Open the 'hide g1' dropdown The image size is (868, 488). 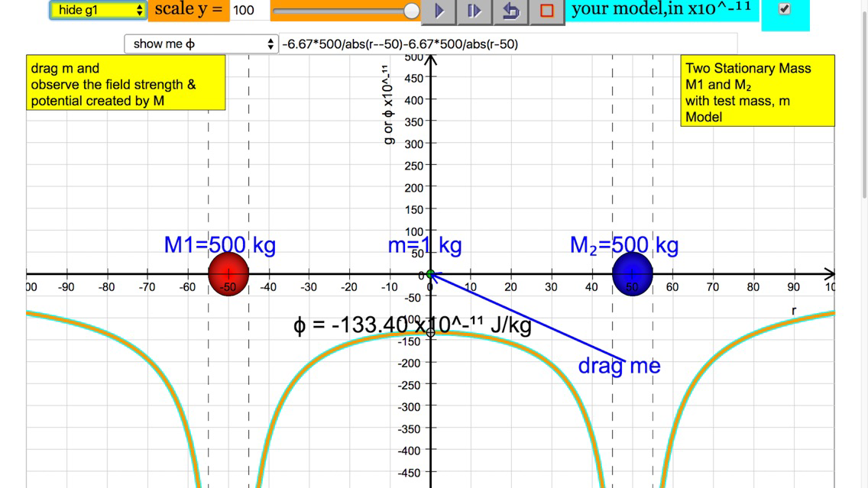coord(98,10)
